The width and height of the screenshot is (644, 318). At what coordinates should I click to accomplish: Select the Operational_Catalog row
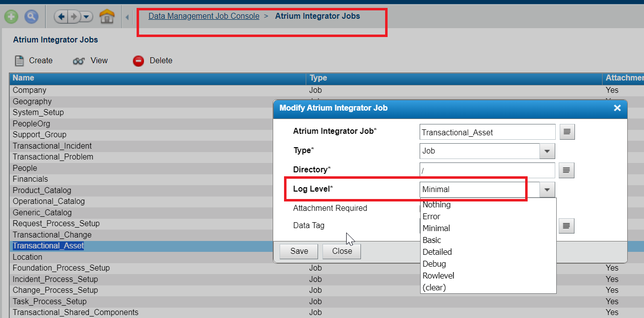click(x=142, y=201)
